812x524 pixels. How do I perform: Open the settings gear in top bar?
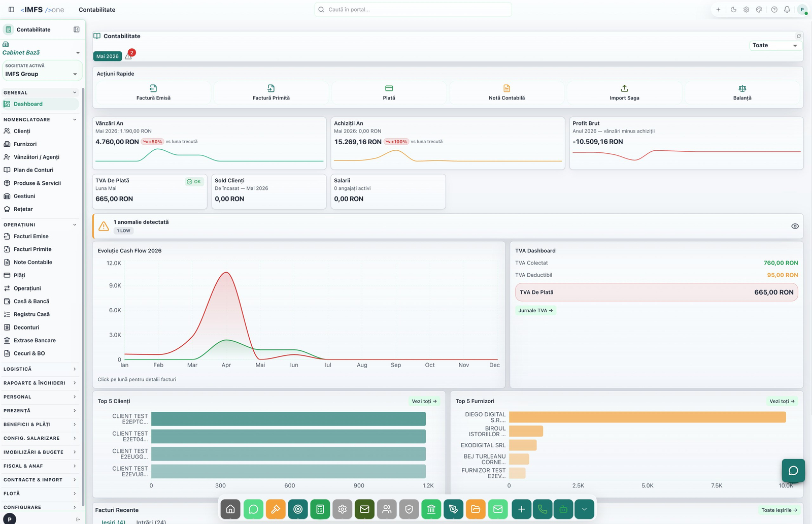pyautogui.click(x=746, y=10)
